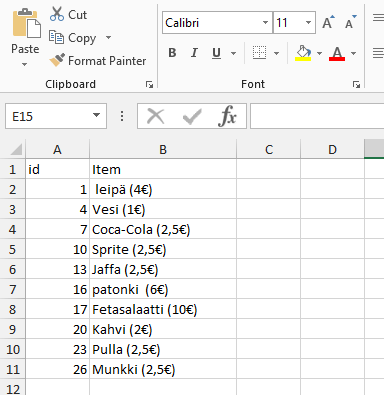This screenshot has width=384, height=395.
Task: Select column C header
Action: [269, 149]
